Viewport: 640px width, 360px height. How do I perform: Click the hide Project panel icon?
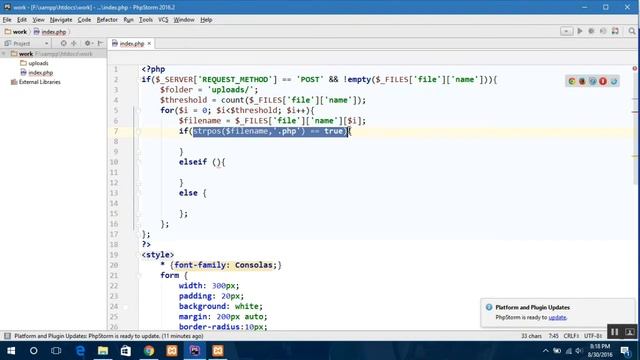pos(100,43)
